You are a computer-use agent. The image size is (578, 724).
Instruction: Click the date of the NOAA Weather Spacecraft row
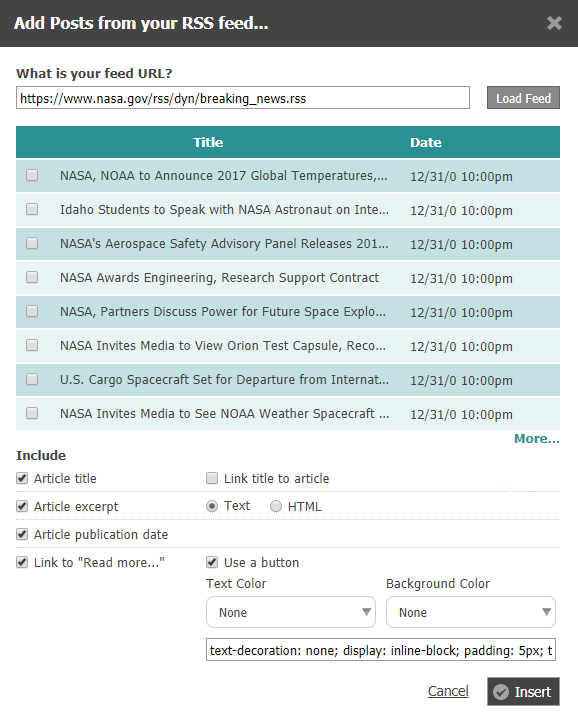[x=461, y=414]
